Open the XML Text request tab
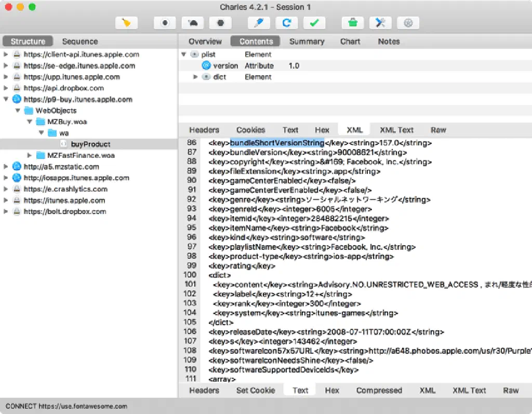The width and height of the screenshot is (532, 414). point(396,130)
